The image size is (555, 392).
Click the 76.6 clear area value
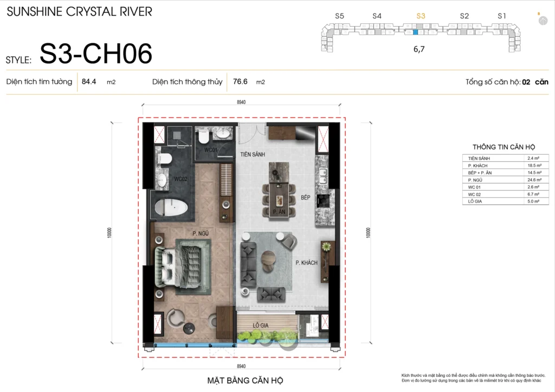[240, 82]
